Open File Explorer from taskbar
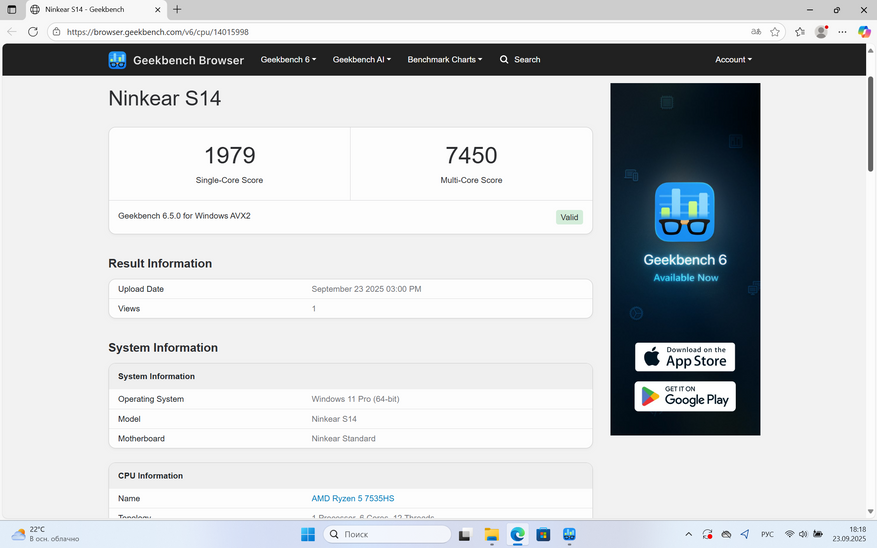877x548 pixels. (491, 535)
